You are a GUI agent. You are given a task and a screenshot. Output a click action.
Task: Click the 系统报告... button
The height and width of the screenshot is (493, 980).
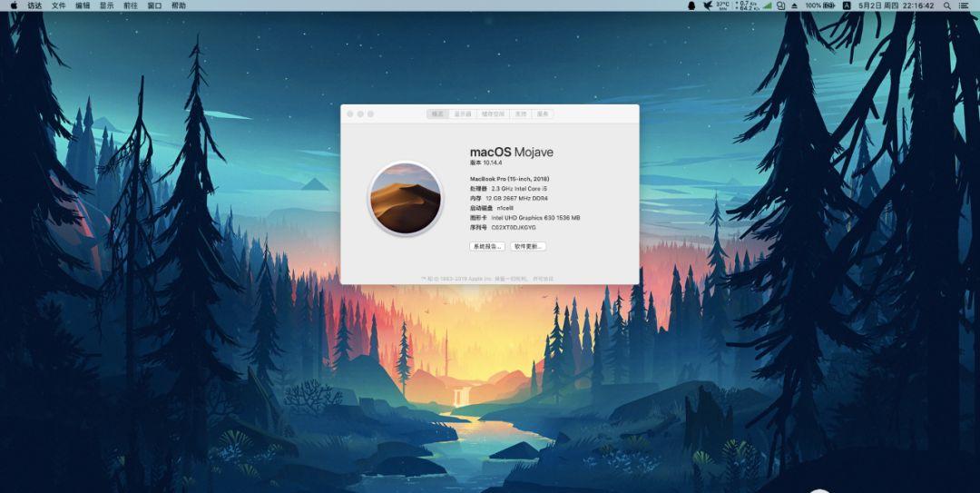coord(487,247)
